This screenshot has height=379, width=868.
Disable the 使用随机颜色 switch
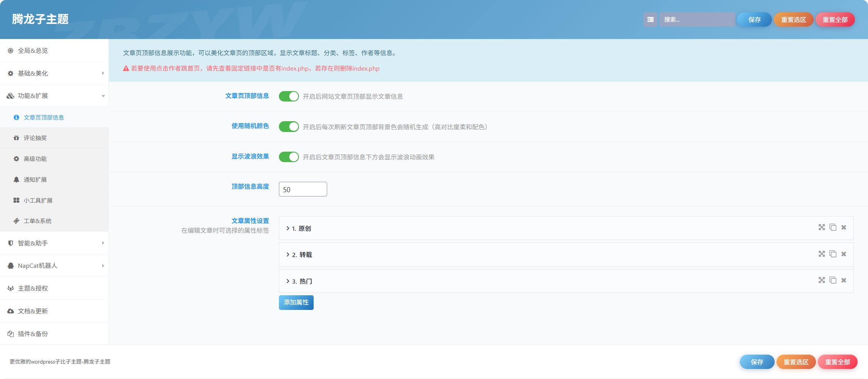(x=289, y=127)
